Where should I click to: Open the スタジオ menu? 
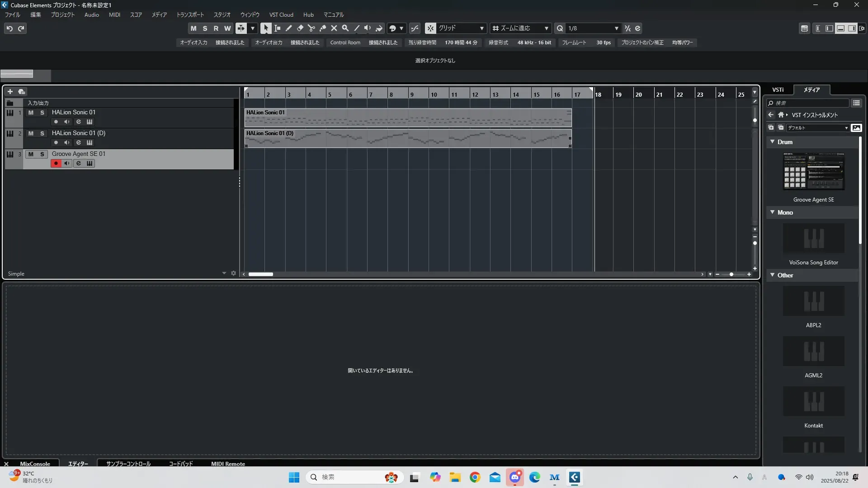pyautogui.click(x=222, y=15)
